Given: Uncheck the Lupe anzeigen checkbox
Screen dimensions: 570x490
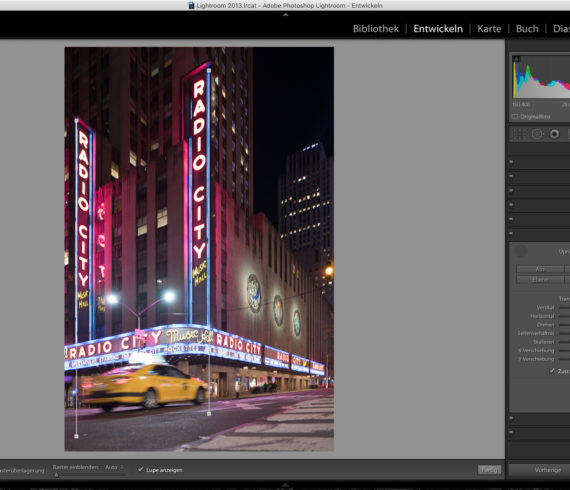Looking at the screenshot, I should coord(141,470).
